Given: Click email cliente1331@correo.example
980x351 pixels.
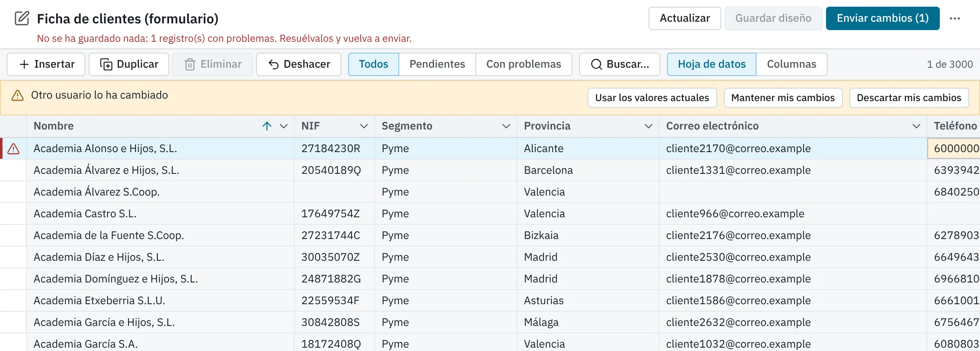Looking at the screenshot, I should tap(738, 170).
